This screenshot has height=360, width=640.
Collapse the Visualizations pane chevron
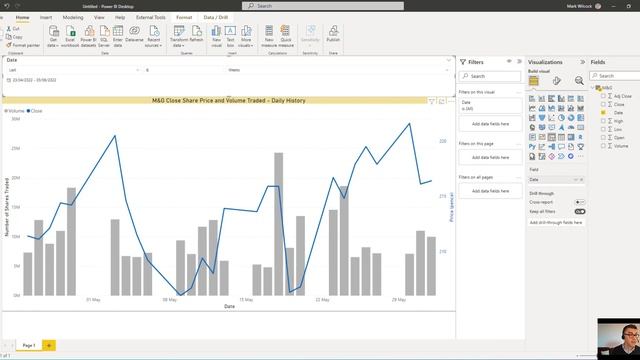point(582,62)
